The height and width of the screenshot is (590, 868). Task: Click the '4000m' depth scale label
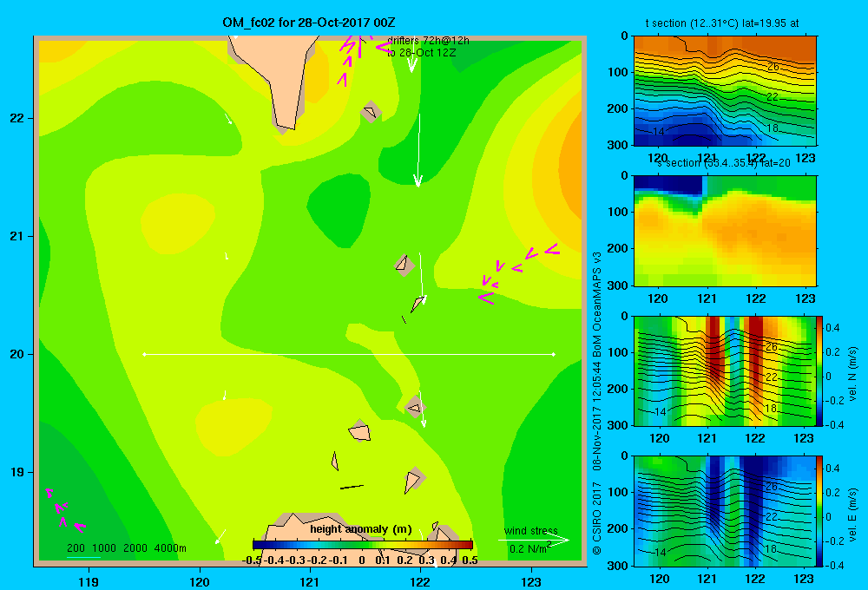click(x=170, y=548)
